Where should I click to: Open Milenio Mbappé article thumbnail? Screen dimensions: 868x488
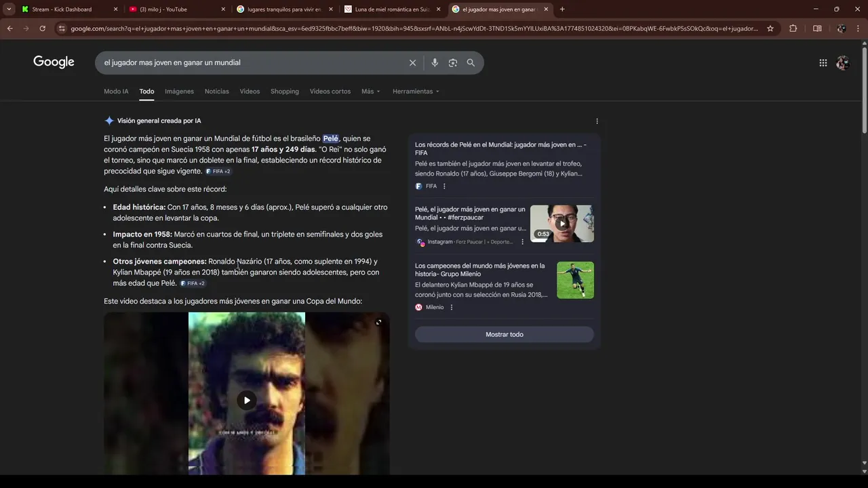click(575, 280)
